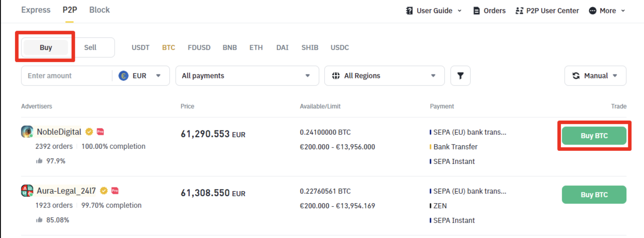Viewport: 644px width, 238px height.
Task: Open the P2P User Center
Action: pos(547,11)
